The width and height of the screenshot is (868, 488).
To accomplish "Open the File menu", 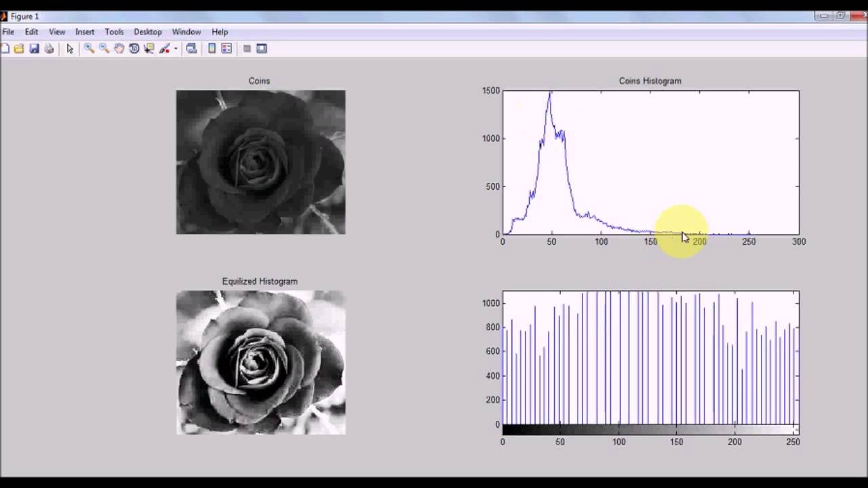I will pyautogui.click(x=8, y=32).
